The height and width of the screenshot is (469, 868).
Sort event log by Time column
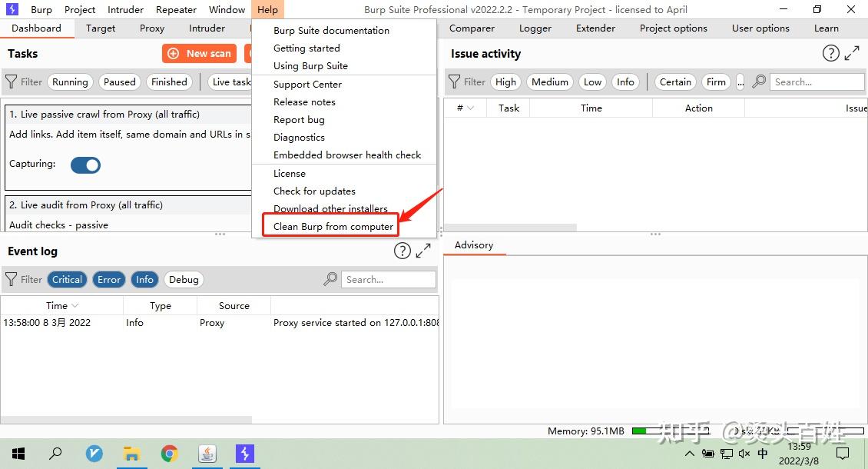[61, 305]
